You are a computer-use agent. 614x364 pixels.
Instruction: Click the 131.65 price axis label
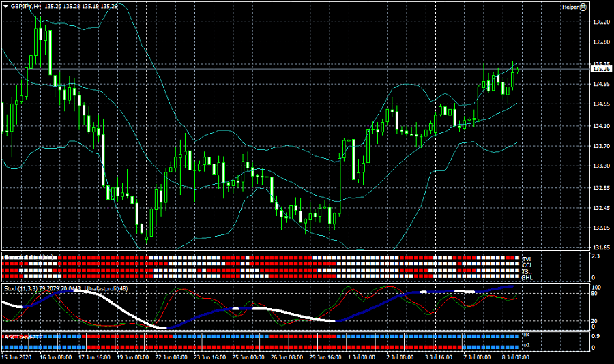(600, 247)
